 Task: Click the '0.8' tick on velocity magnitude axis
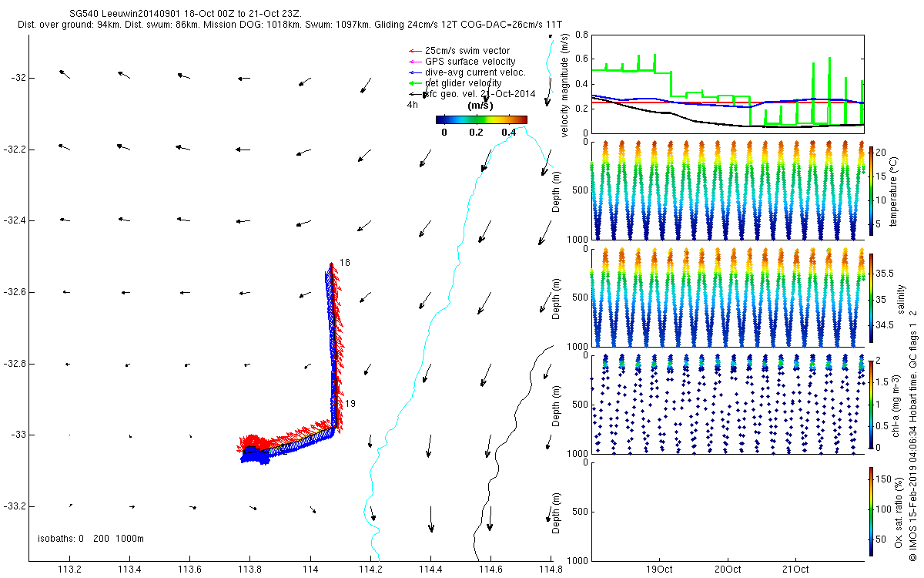point(581,35)
